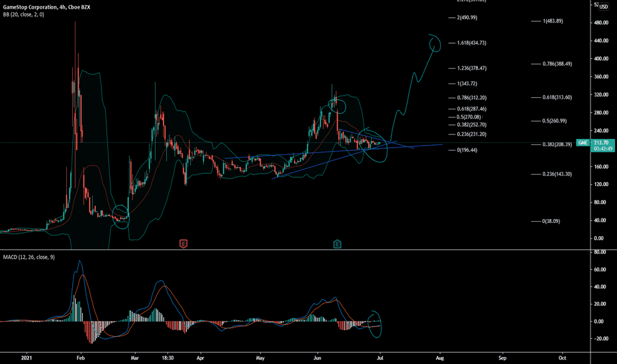Select Fib level 0.618(287.46)
This screenshot has width=617, height=364.
(x=472, y=109)
